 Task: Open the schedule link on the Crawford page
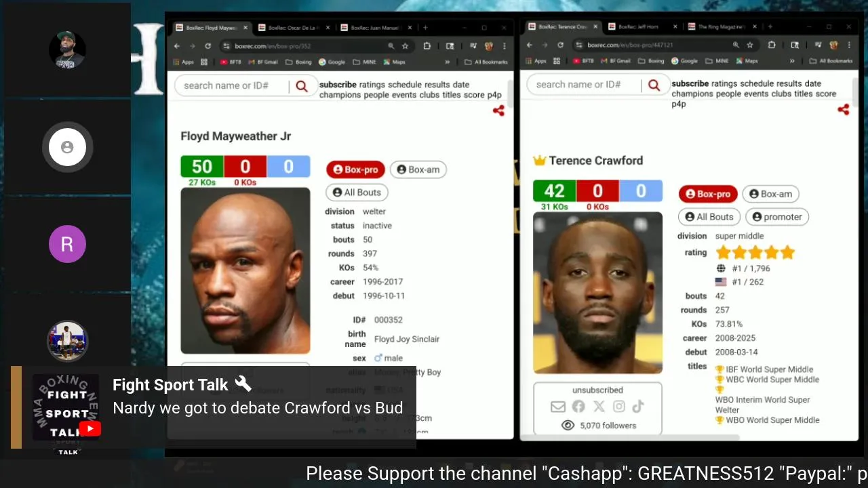pos(757,83)
